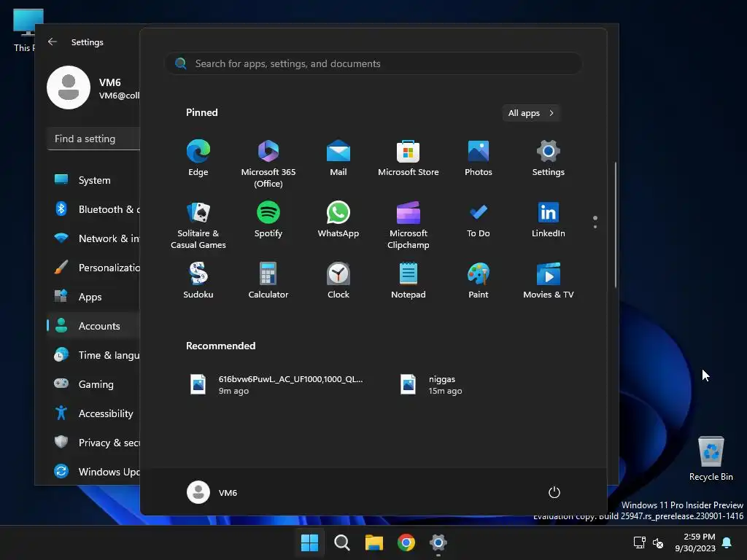Click the Photos app icon
Image resolution: width=747 pixels, height=560 pixels.
click(x=478, y=158)
